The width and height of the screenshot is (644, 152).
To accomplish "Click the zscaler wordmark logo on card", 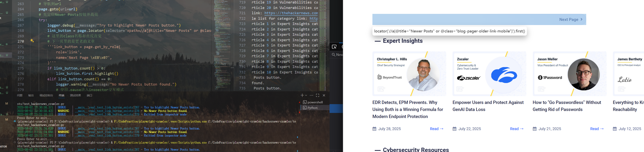I will point(469,78).
